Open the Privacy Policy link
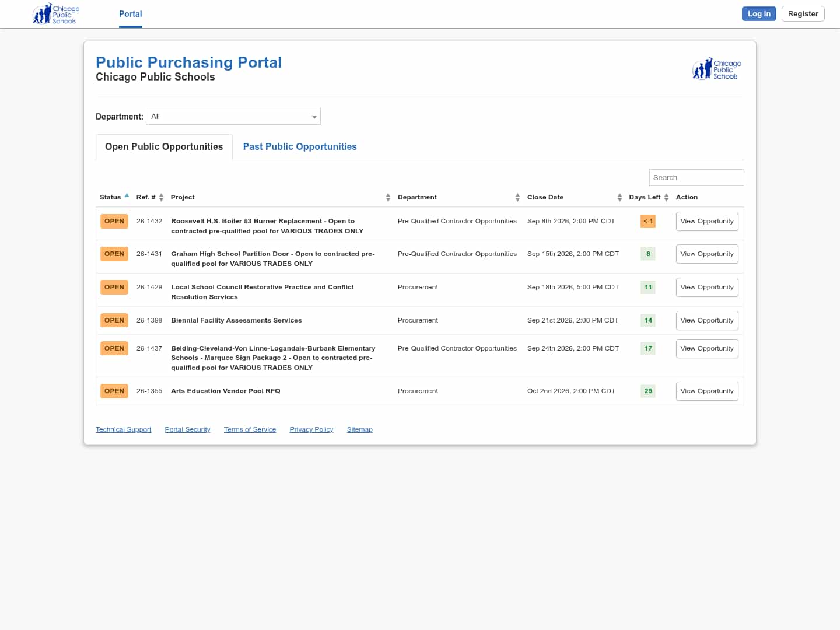Screen dimensions: 840x630 [x=311, y=429]
